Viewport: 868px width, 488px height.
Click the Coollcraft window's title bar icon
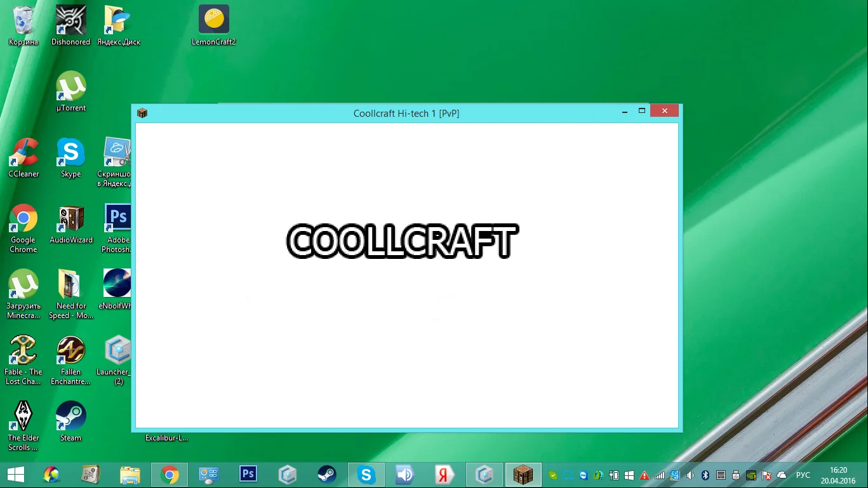pyautogui.click(x=142, y=113)
